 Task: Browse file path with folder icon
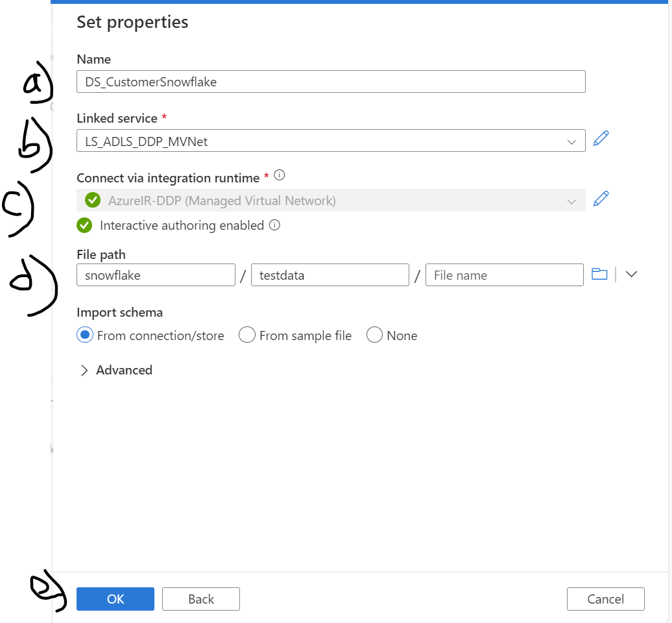599,274
